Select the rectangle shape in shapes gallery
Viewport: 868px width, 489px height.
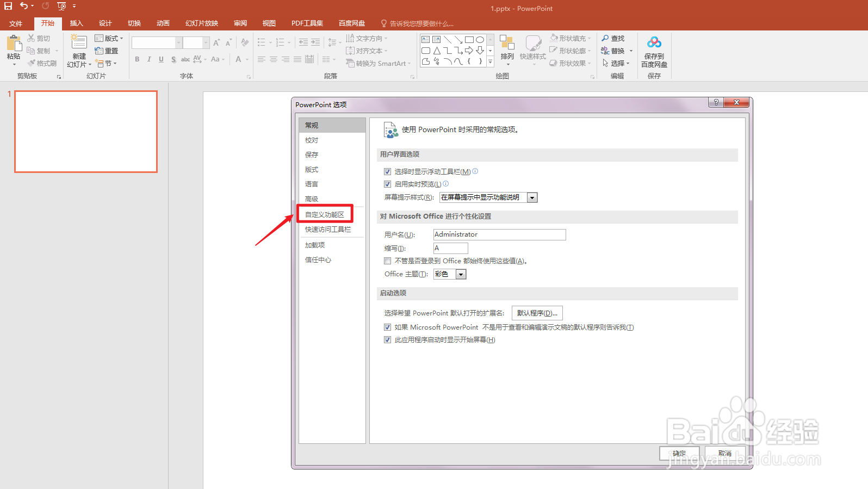[469, 40]
